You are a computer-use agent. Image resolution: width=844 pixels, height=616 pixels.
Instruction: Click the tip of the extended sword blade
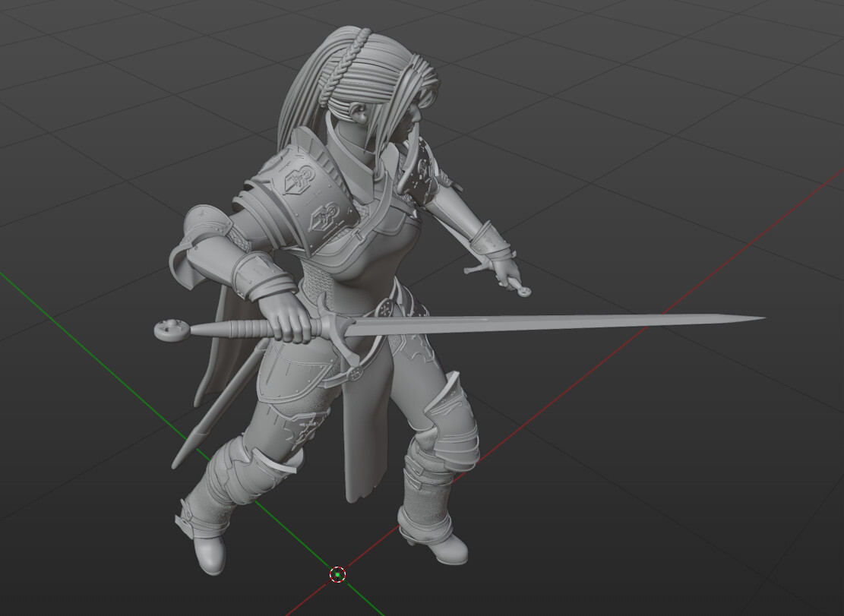tap(760, 317)
